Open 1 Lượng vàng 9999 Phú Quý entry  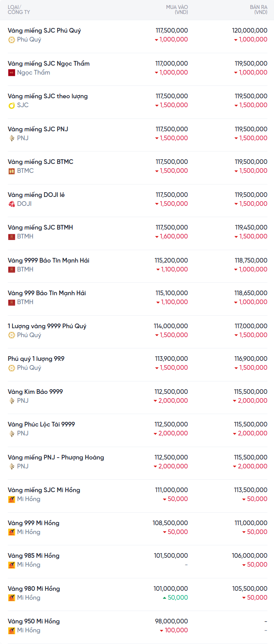pos(47,326)
